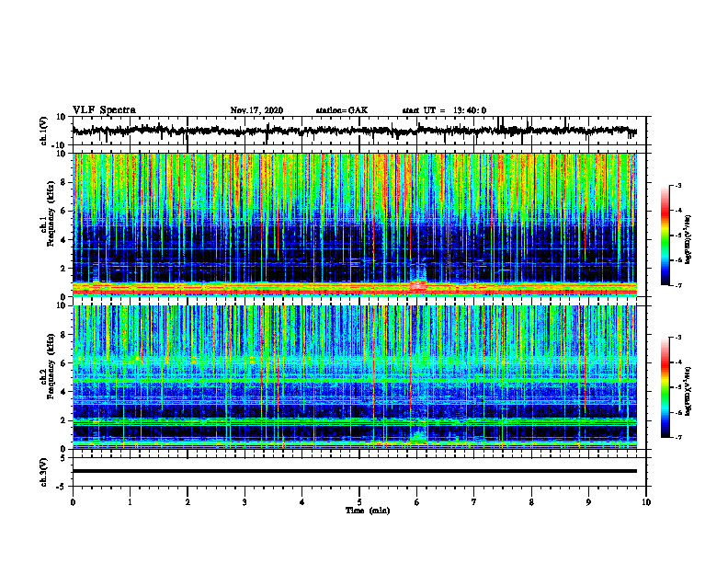Click time axis tick label "0"
This screenshot has width=728, height=563.
(x=73, y=502)
